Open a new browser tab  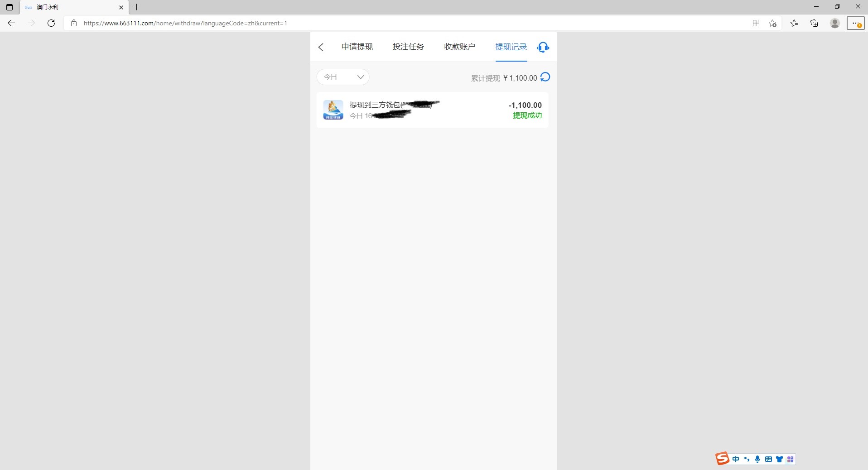137,7
